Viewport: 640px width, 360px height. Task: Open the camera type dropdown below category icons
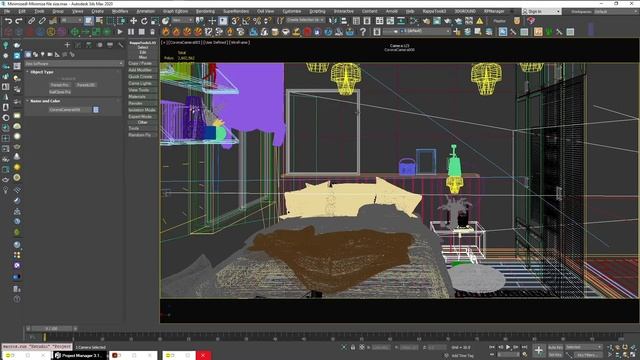73,64
